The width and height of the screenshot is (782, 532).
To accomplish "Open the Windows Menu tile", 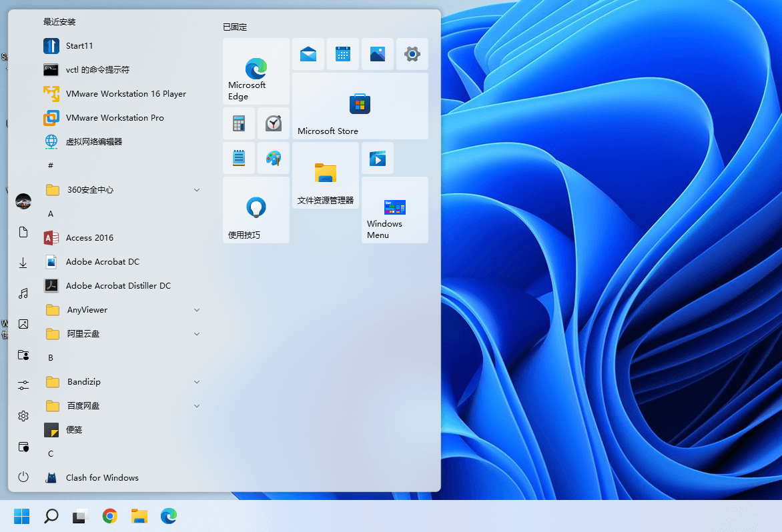I will [x=394, y=209].
